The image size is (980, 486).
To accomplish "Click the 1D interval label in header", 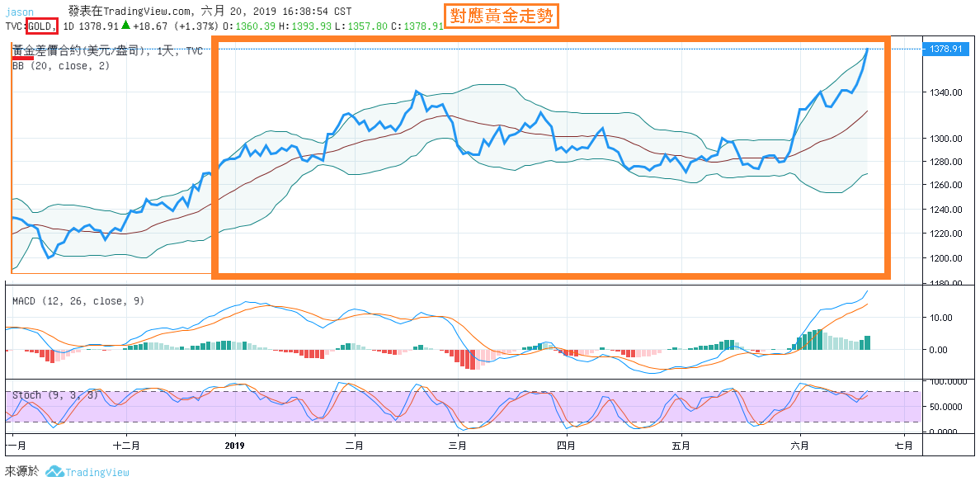I will pyautogui.click(x=68, y=26).
